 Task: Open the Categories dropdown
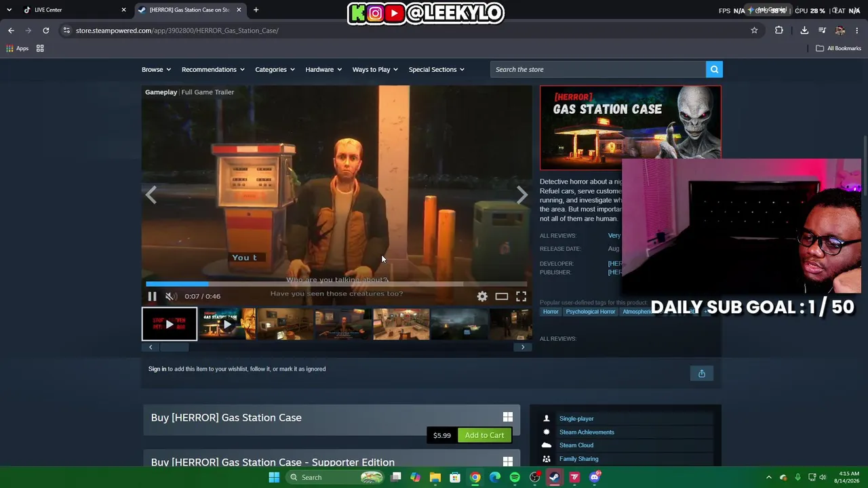pos(275,69)
